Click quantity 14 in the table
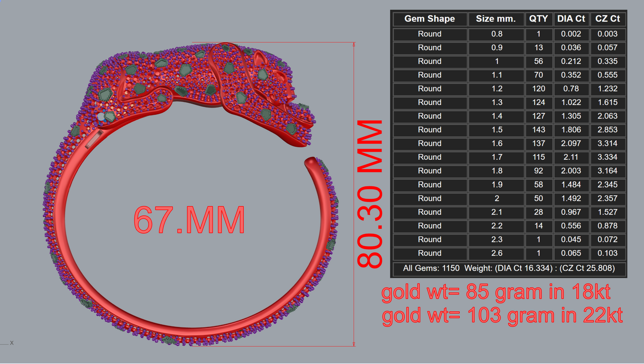The height and width of the screenshot is (364, 644). tap(538, 226)
